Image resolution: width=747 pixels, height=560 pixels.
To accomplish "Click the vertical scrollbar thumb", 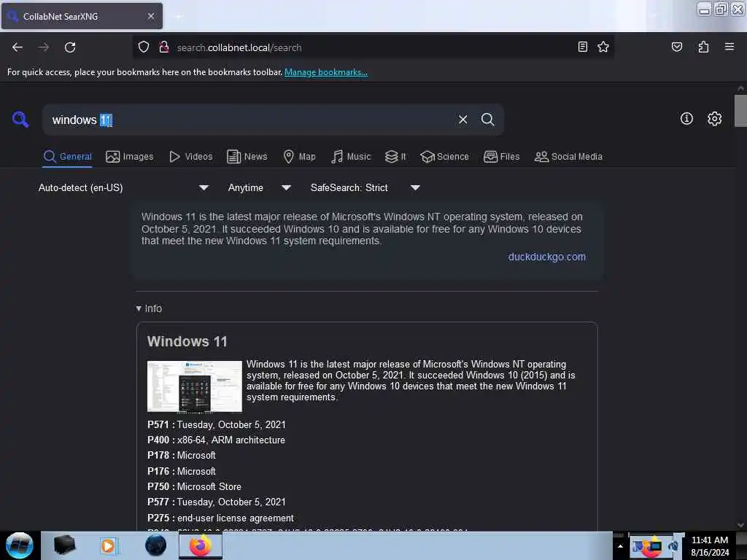I will [x=740, y=111].
